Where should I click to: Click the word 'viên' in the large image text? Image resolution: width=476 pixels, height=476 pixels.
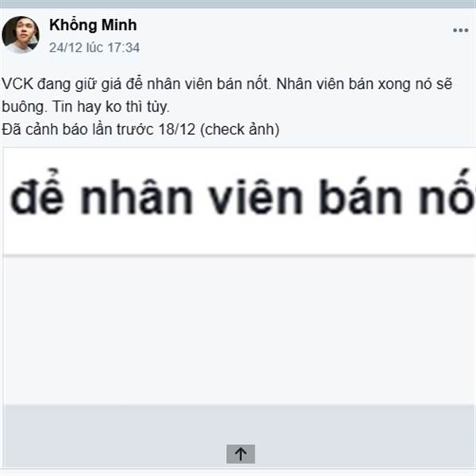257,198
